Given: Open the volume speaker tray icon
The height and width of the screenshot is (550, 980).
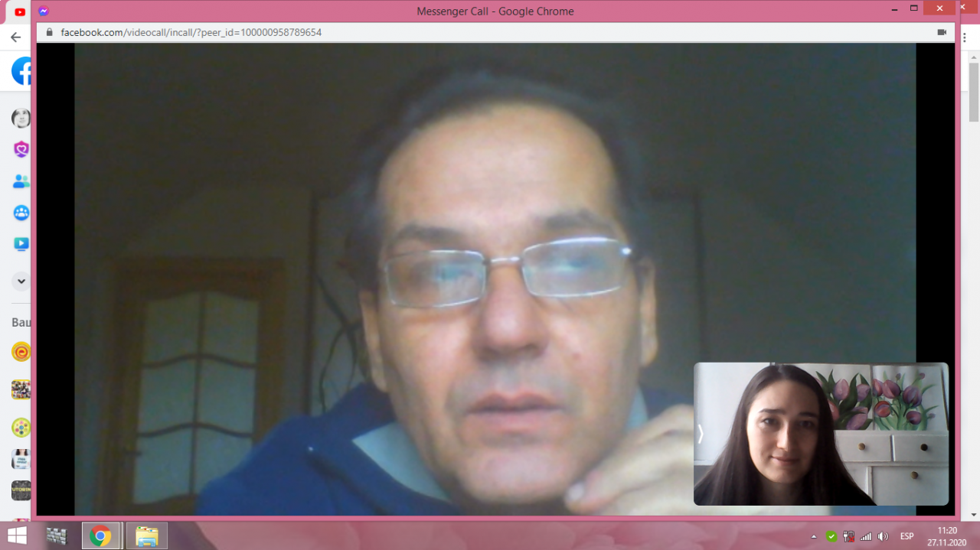Looking at the screenshot, I should (883, 536).
